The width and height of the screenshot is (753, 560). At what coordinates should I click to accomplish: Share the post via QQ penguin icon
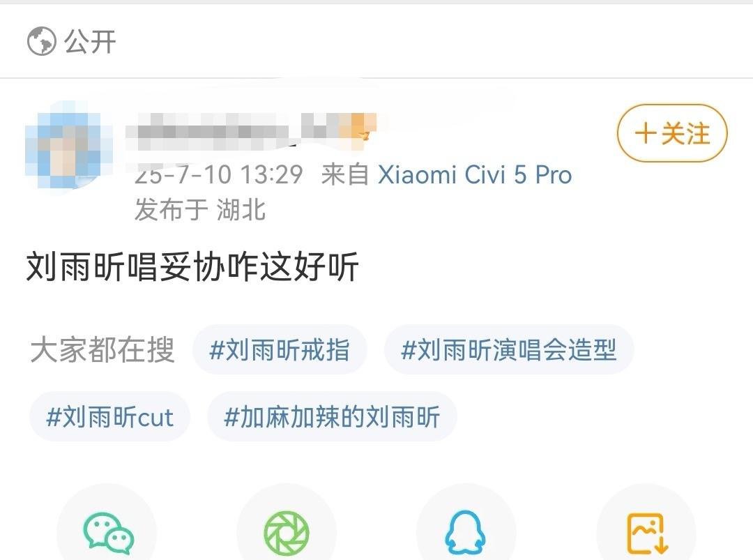point(465,532)
